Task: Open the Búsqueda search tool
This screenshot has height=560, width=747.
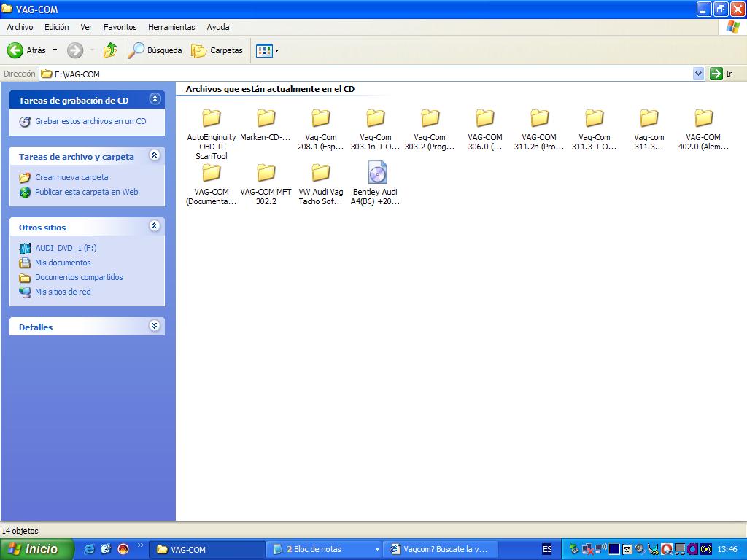Action: tap(155, 50)
